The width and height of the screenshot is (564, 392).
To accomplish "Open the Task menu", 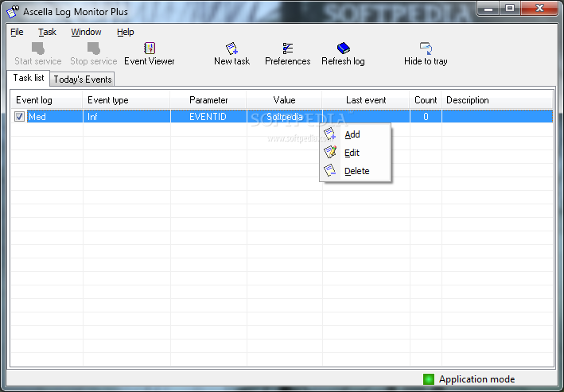I will click(47, 32).
